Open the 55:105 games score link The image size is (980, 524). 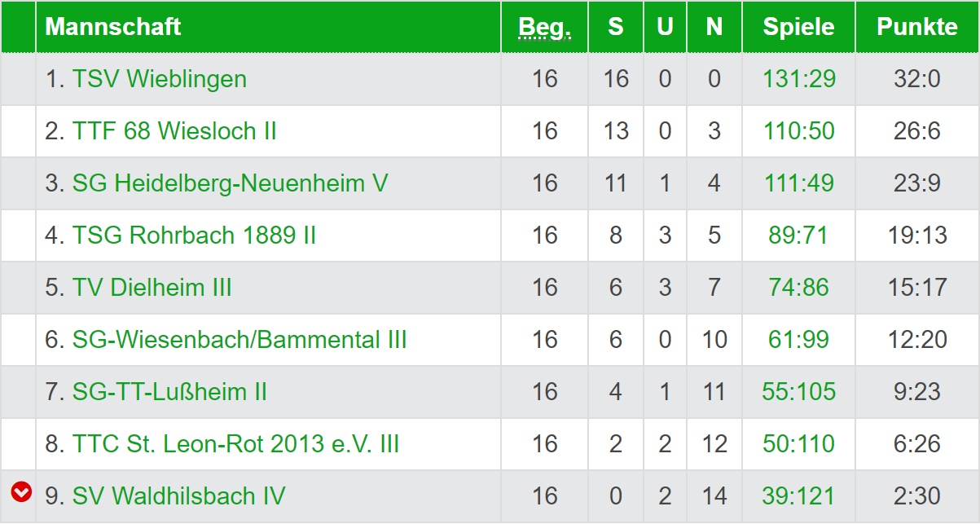(x=798, y=392)
